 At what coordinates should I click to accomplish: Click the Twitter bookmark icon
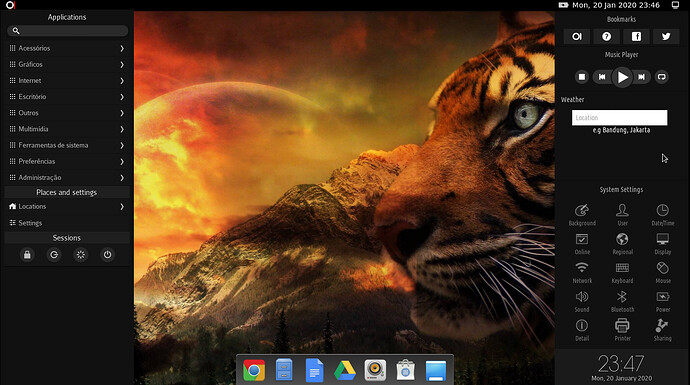point(666,37)
